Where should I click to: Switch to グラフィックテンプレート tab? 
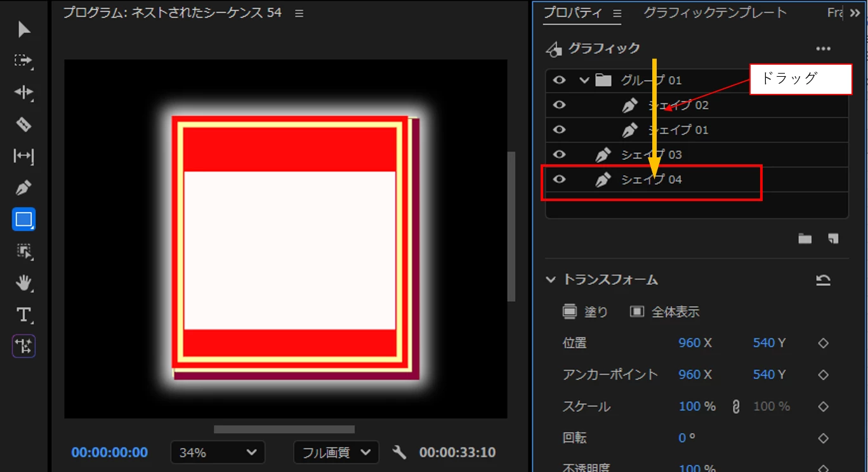click(715, 13)
